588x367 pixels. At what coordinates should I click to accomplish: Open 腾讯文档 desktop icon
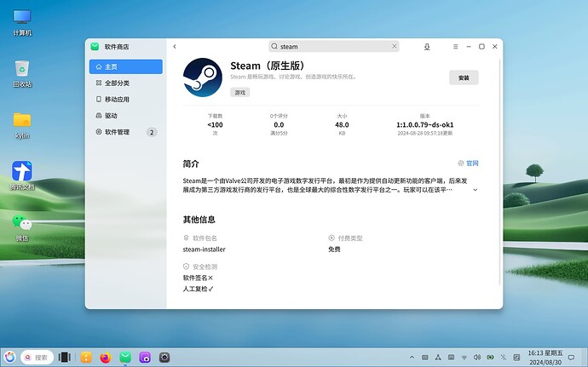pyautogui.click(x=22, y=175)
